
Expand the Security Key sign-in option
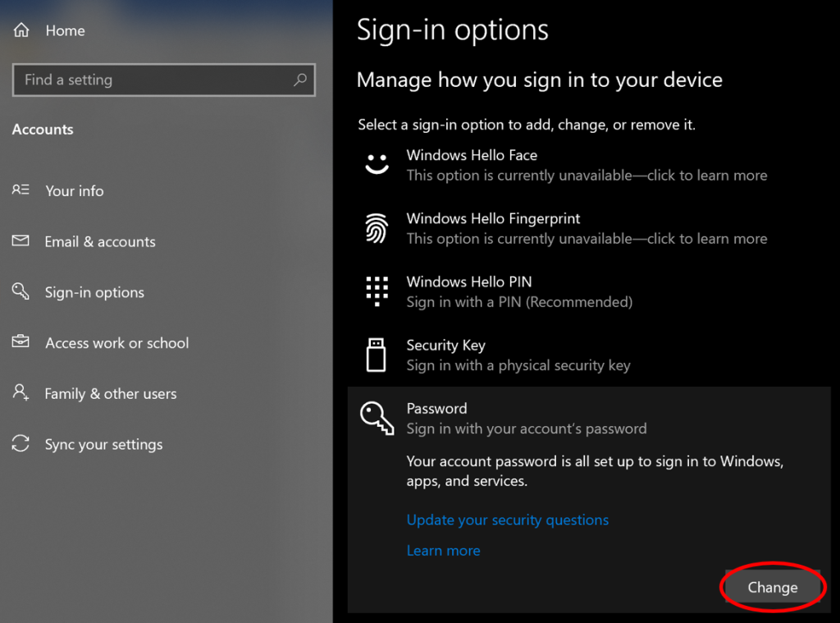[518, 355]
